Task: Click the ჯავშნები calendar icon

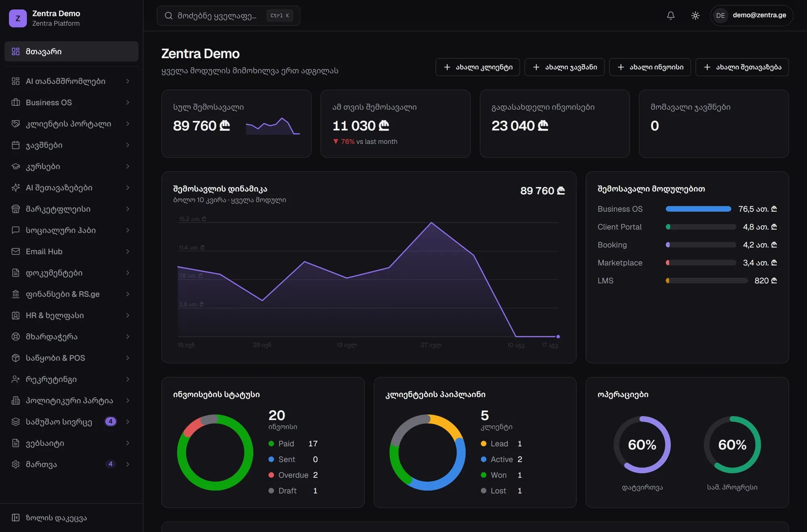Action: tap(16, 145)
